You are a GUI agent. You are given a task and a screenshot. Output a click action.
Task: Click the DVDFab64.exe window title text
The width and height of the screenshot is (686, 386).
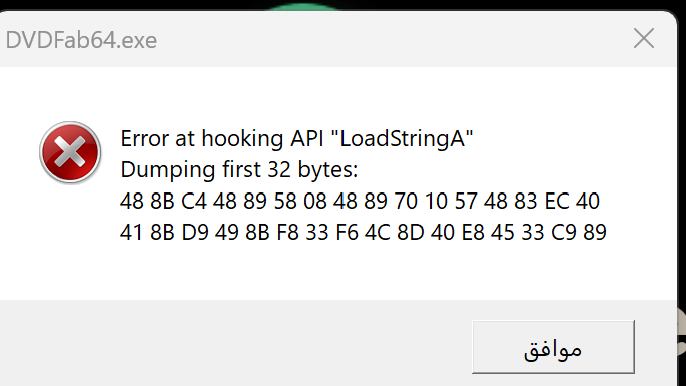[x=81, y=40]
